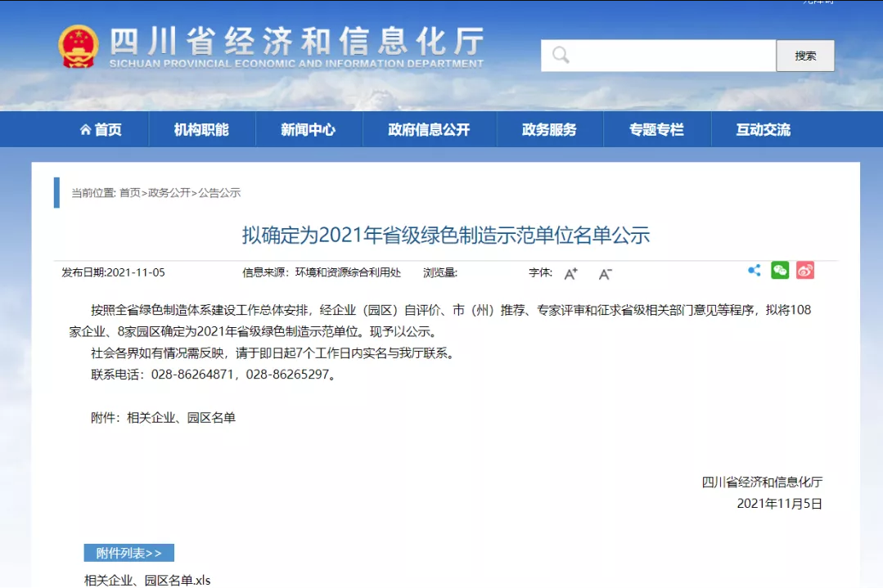Download 相关企业、园区名单.xls attachment
This screenshot has height=588, width=883.
147,580
